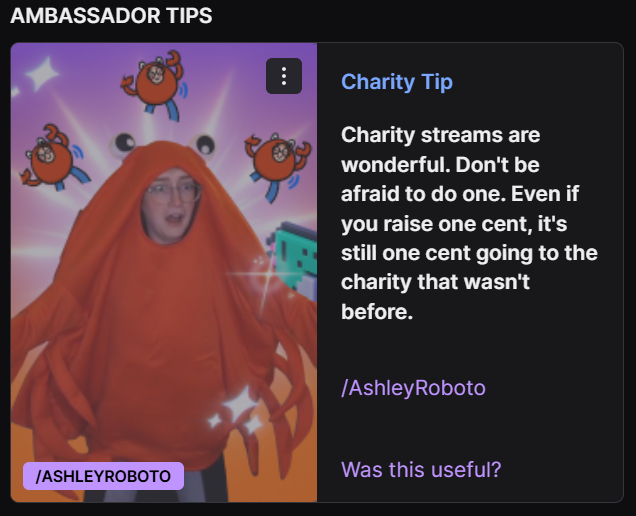Image resolution: width=636 pixels, height=516 pixels.
Task: Click the top center crab emote sticker
Action: point(154,85)
